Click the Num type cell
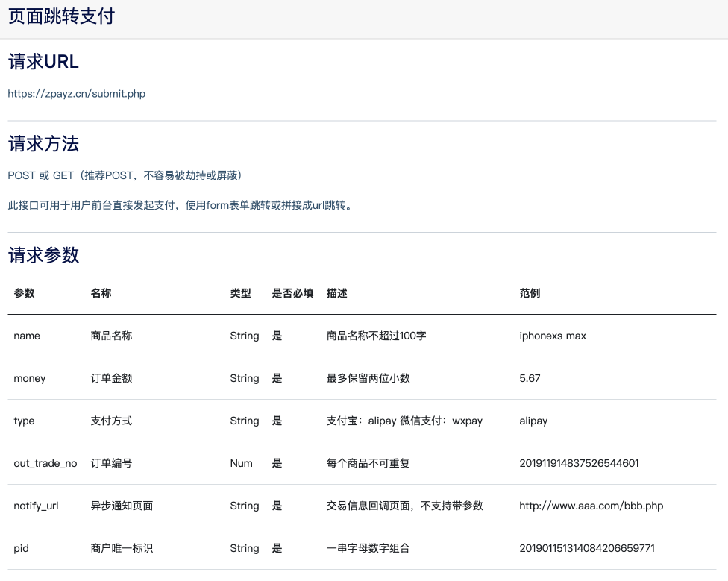728x581 pixels. [x=241, y=463]
